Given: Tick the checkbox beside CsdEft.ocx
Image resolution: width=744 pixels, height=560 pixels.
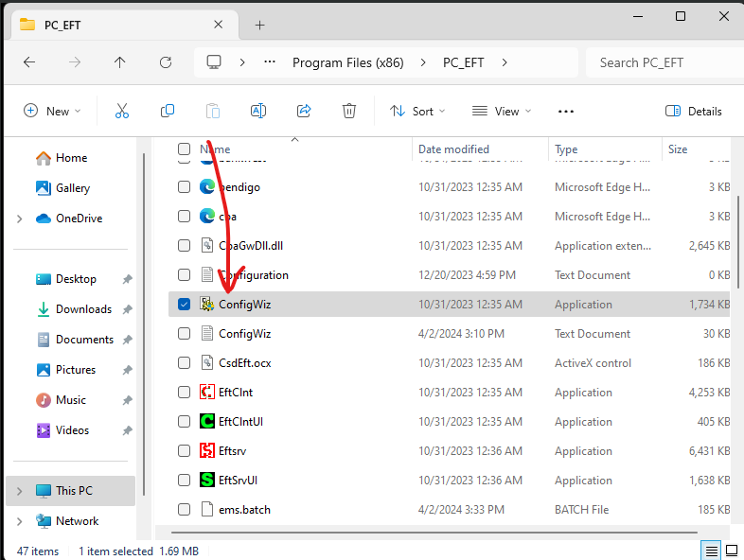Looking at the screenshot, I should [x=185, y=363].
